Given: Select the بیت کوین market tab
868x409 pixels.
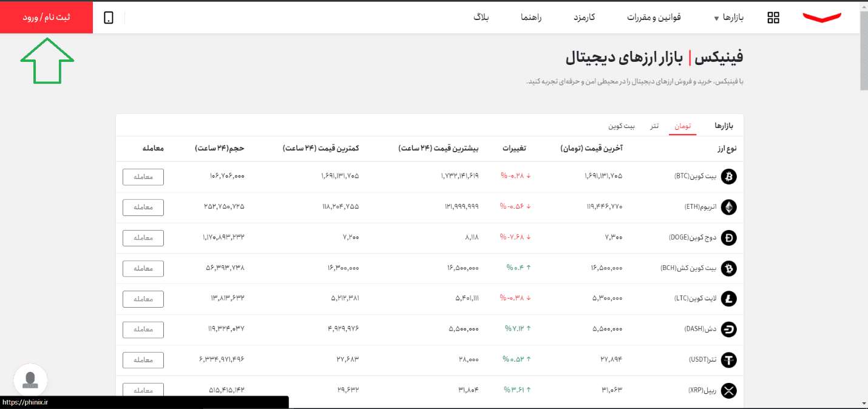Looking at the screenshot, I should click(x=622, y=126).
